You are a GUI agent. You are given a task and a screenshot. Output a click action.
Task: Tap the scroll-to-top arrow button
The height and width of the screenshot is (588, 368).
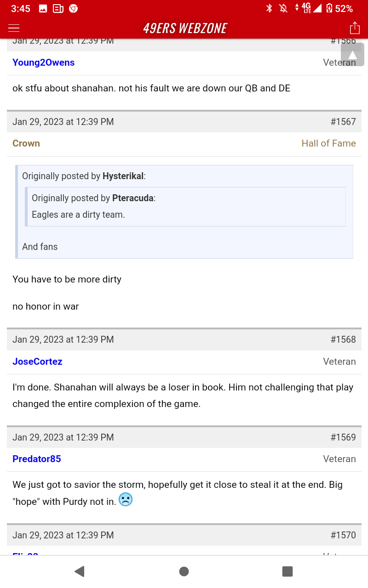352,55
